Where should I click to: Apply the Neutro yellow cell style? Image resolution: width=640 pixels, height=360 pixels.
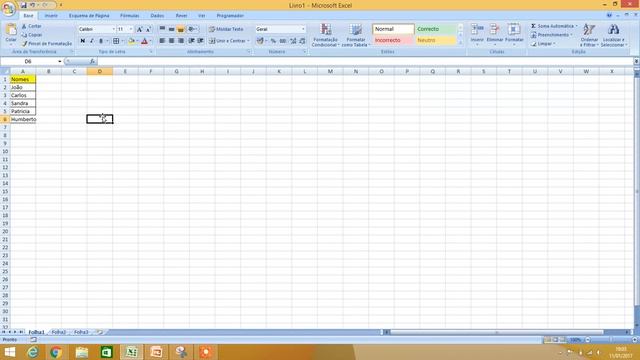[436, 40]
